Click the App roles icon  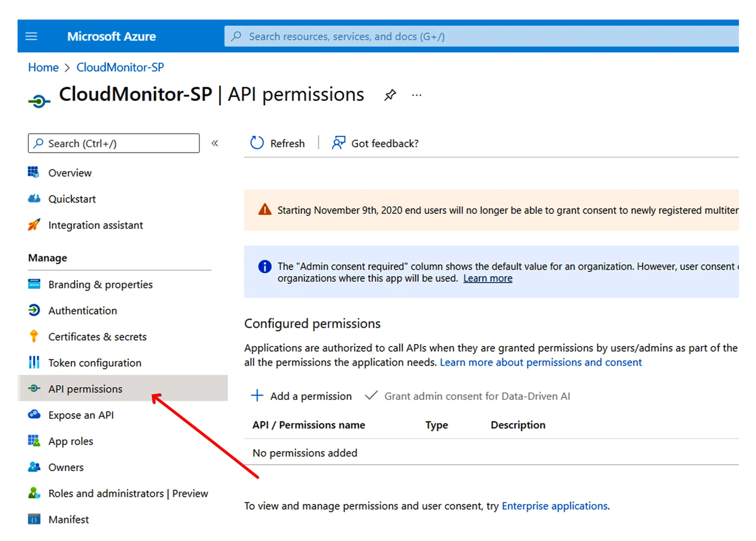(34, 440)
